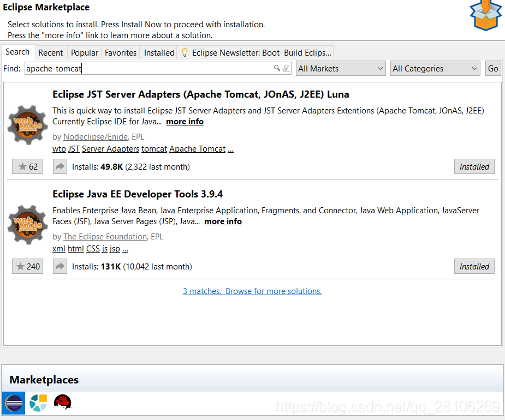This screenshot has width=505, height=420.
Task: Click the Eclipse Java EE Developer Tools 3.9.4 title
Action: (138, 194)
